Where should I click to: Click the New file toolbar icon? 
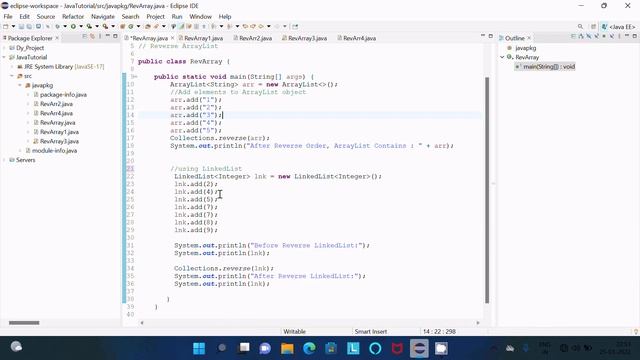6,27
